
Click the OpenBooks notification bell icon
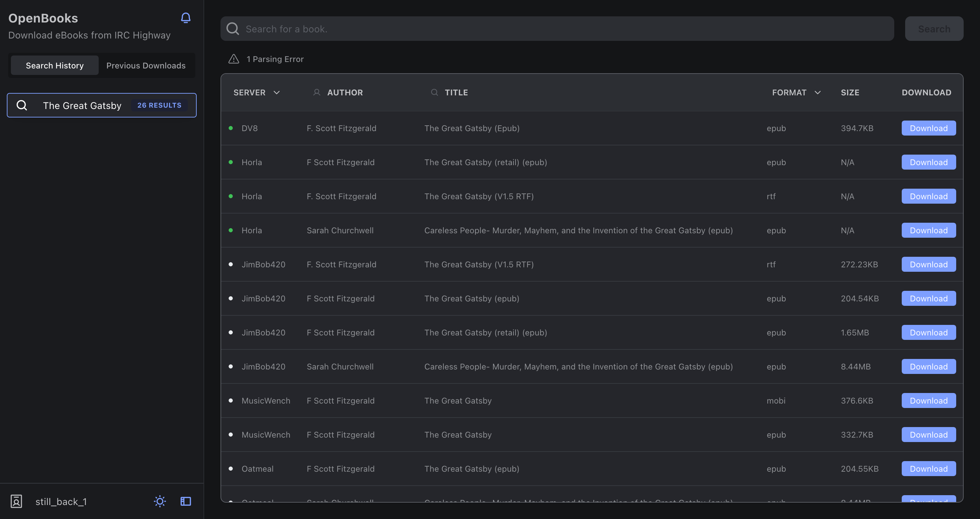click(185, 17)
